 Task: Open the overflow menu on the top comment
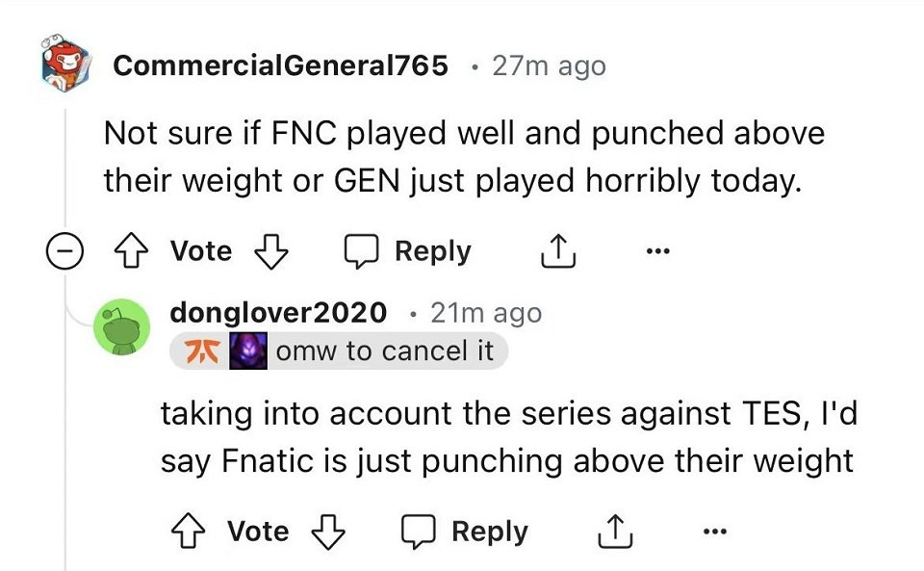click(657, 250)
